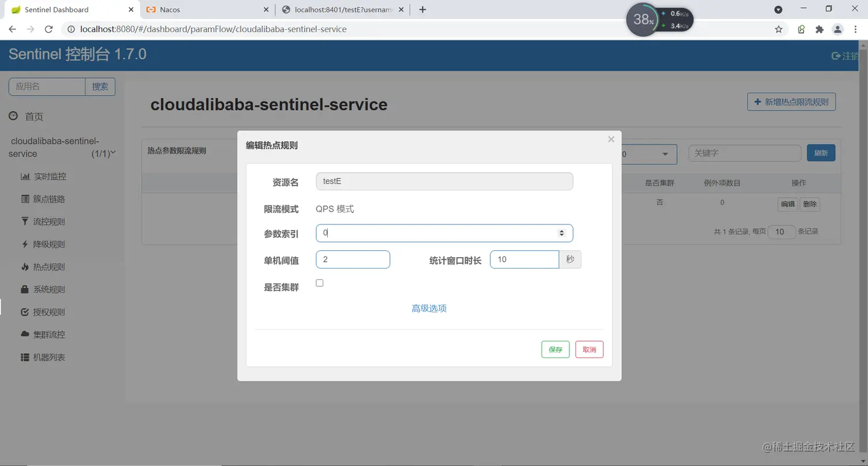Screen dimensions: 868x466
Task: Click the 新增热点限流规则 button
Action: [x=791, y=102]
